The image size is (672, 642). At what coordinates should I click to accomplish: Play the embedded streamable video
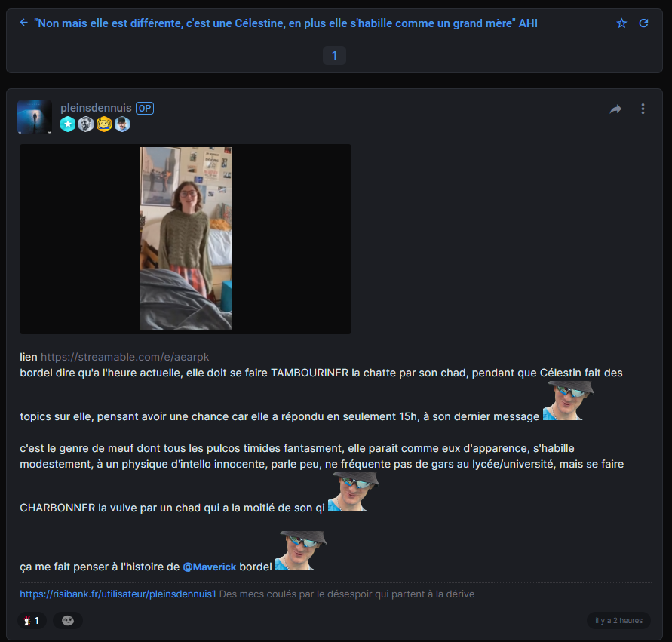pos(186,238)
